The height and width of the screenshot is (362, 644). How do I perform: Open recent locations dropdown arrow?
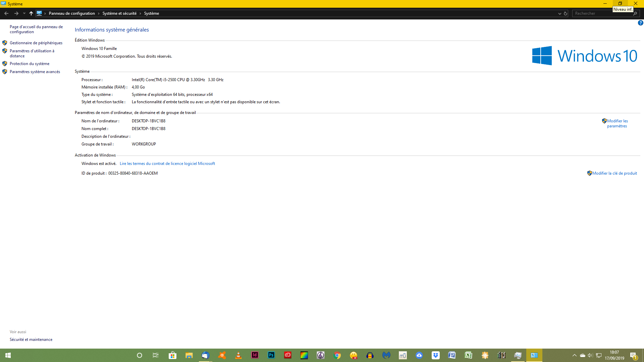24,13
